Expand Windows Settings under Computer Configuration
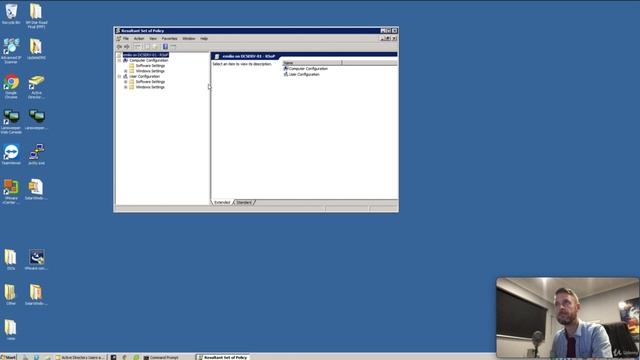640x360 pixels. point(126,71)
